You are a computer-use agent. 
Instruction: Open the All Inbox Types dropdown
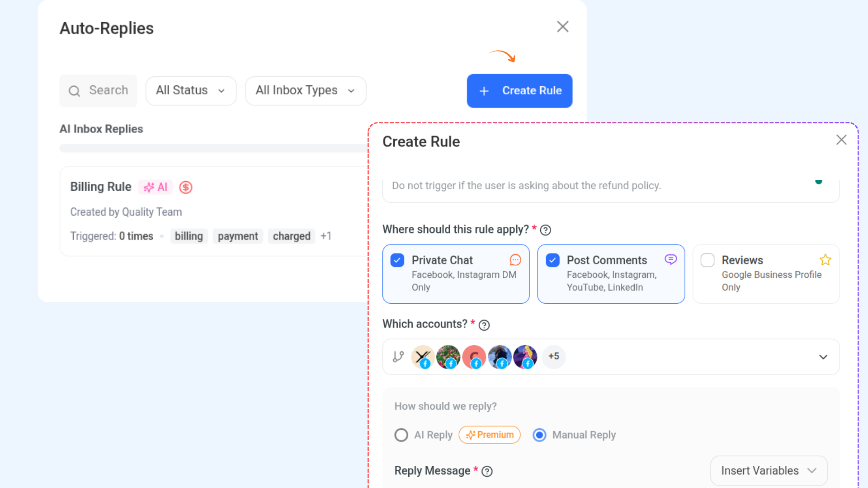(x=305, y=90)
